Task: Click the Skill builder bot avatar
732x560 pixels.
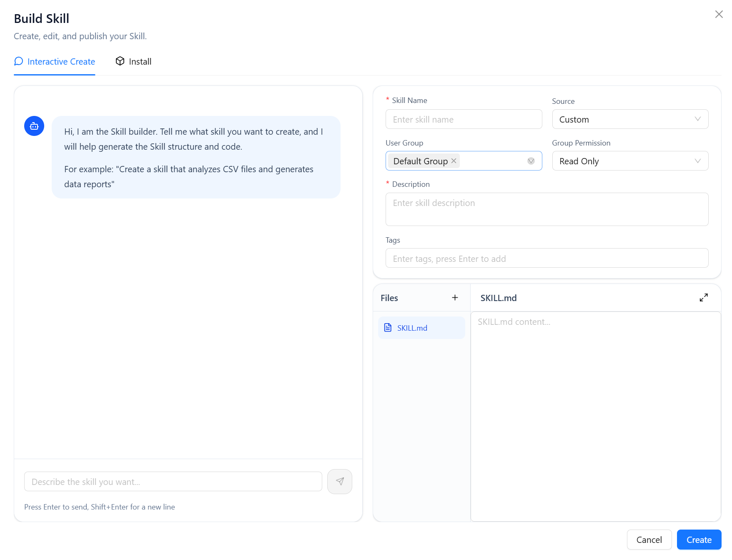Action: coord(34,126)
